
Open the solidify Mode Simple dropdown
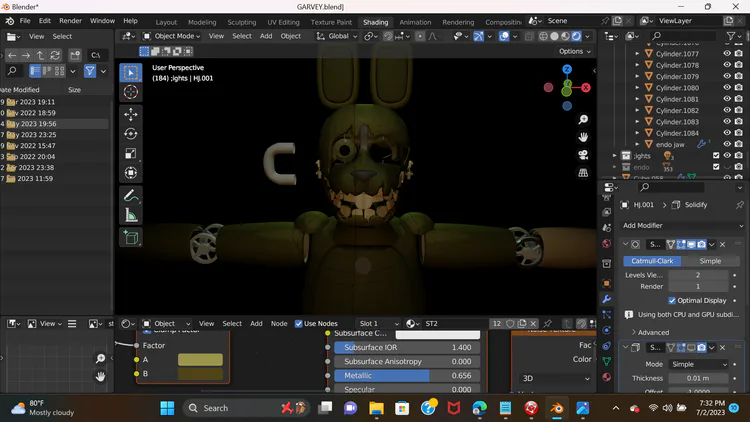(x=698, y=364)
